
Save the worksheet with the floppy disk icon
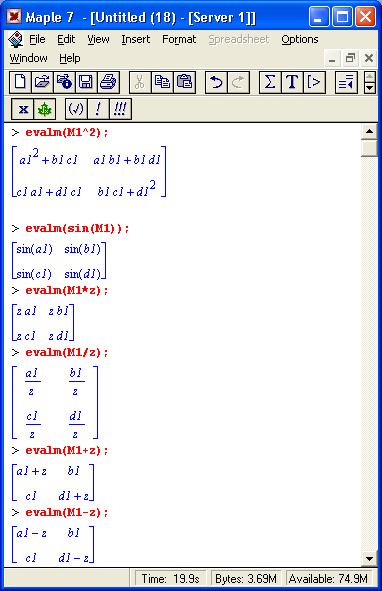(86, 82)
